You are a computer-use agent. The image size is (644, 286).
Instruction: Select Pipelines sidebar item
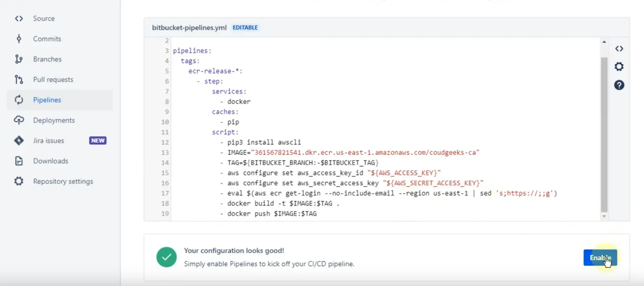60,100
